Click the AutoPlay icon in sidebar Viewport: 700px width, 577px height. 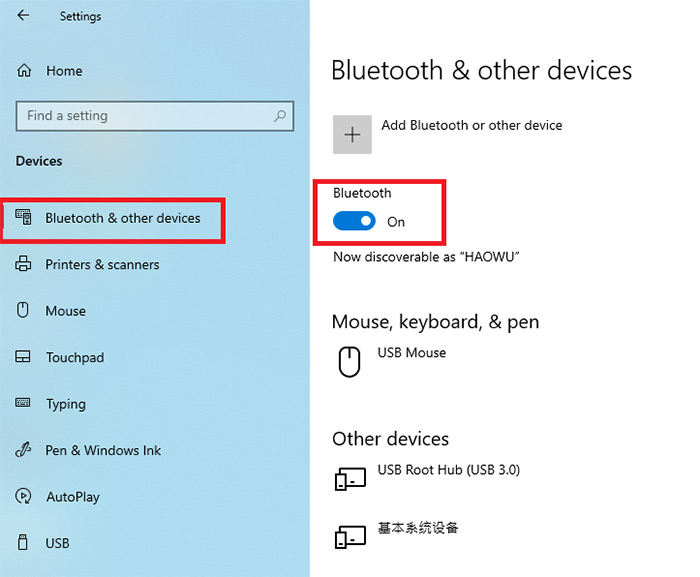tap(23, 496)
